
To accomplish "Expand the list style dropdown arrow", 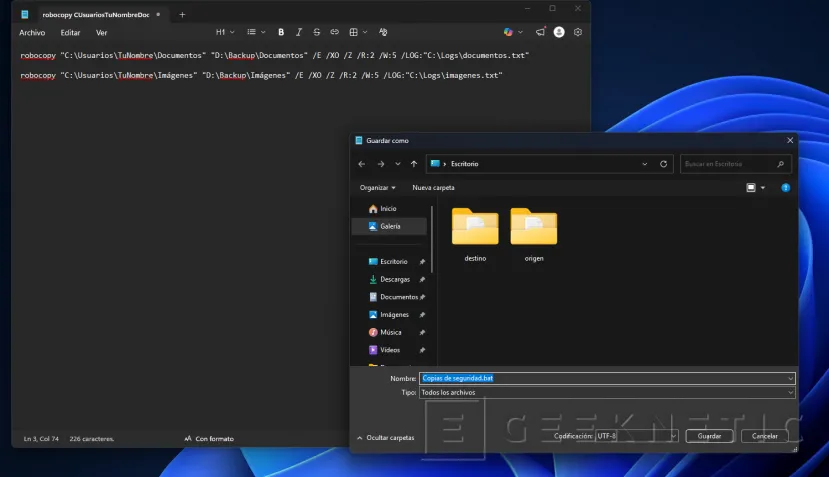I will [x=263, y=32].
